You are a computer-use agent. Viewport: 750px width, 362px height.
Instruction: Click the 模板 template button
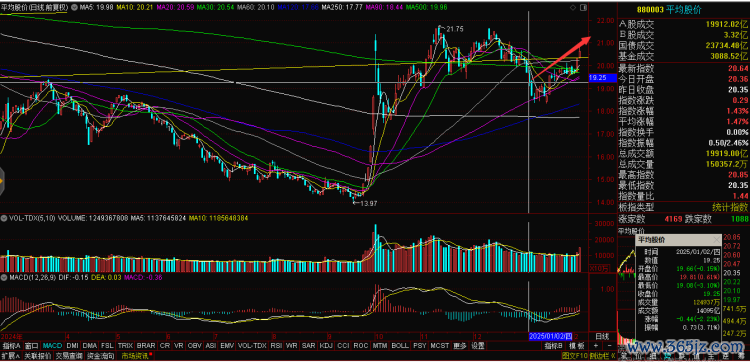coord(577,345)
